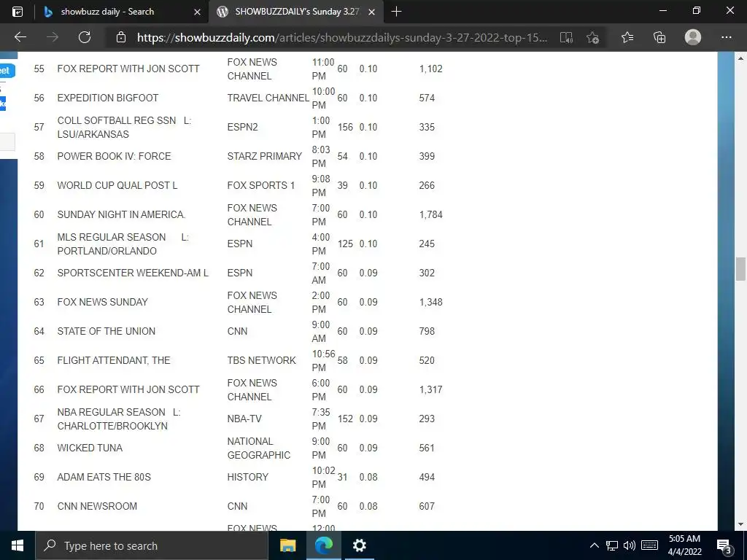The width and height of the screenshot is (747, 560).
Task: Open the clock showing 5:05 AM
Action: tap(684, 545)
